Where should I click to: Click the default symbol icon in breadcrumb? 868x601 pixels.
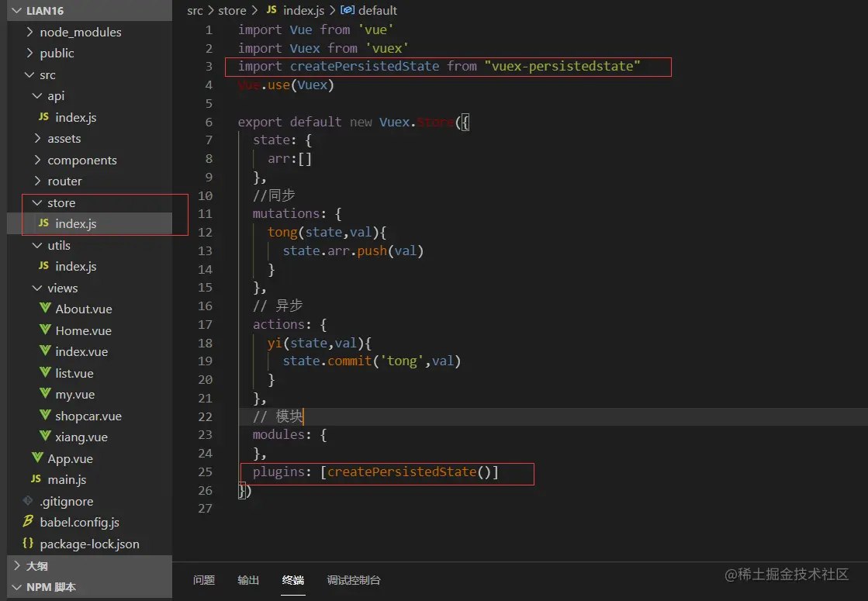[347, 10]
